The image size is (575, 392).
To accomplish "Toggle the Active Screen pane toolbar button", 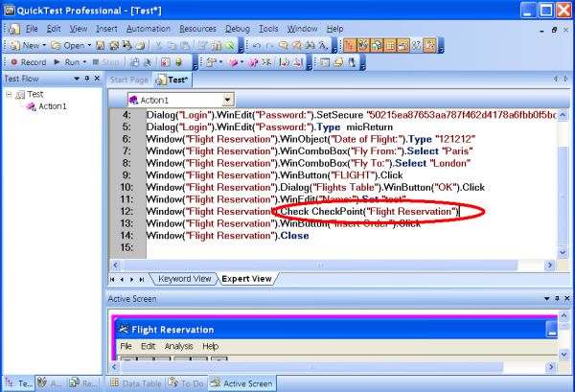I will (x=403, y=45).
